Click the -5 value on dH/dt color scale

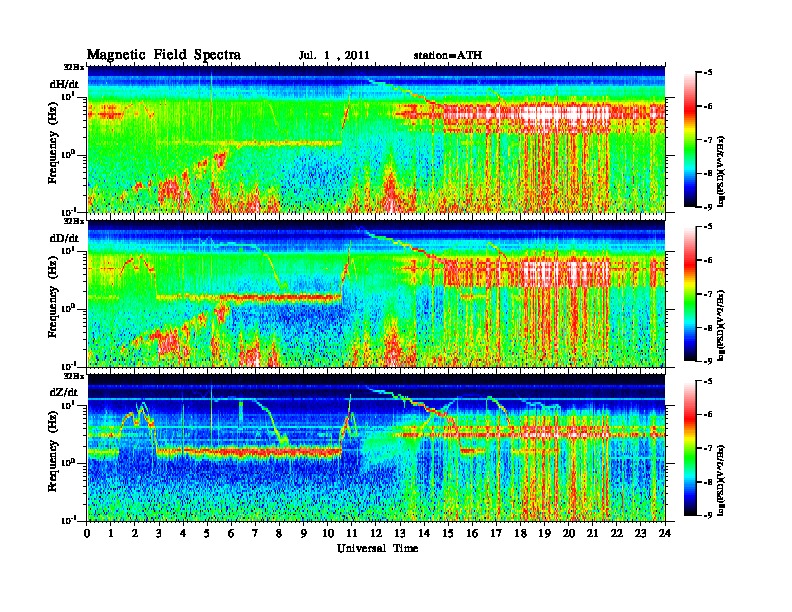[x=708, y=73]
